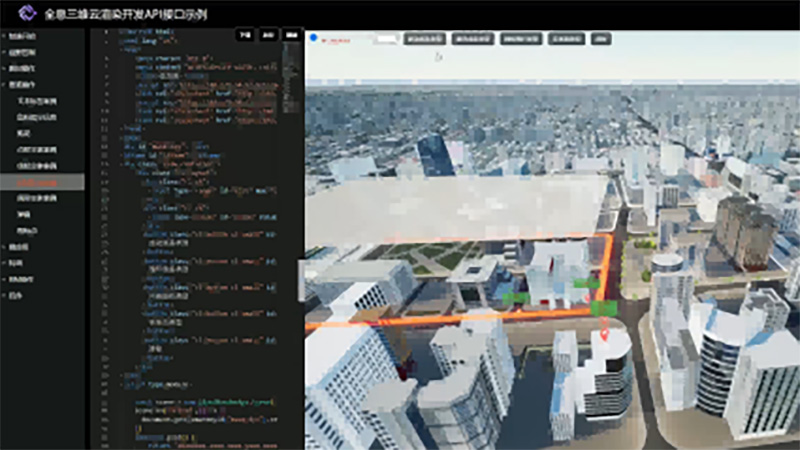This screenshot has width=800, height=450.
Task: Select the highlighted example item in the sidebar
Action: tap(42, 183)
